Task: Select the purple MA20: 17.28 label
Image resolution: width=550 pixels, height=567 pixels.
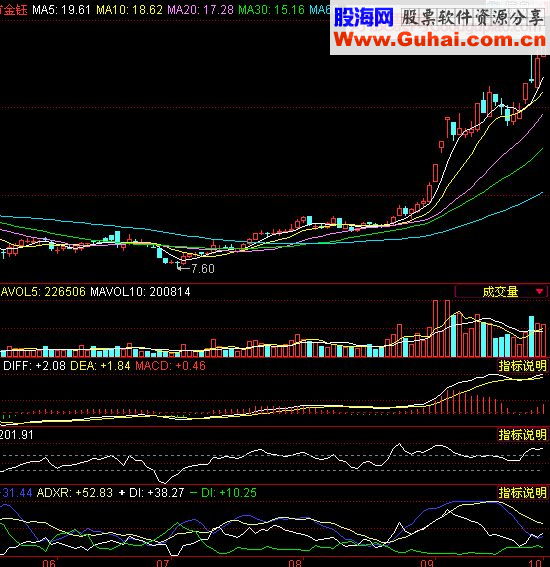Action: pos(200,9)
